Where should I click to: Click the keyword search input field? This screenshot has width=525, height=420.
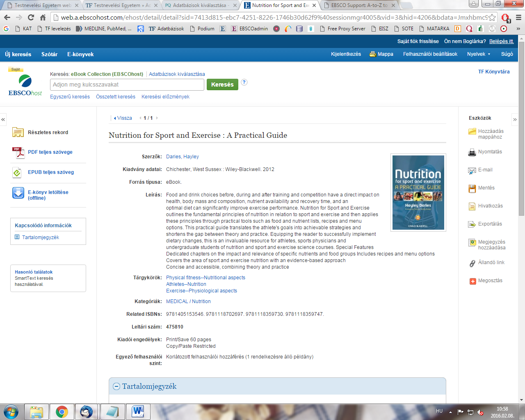pos(127,84)
